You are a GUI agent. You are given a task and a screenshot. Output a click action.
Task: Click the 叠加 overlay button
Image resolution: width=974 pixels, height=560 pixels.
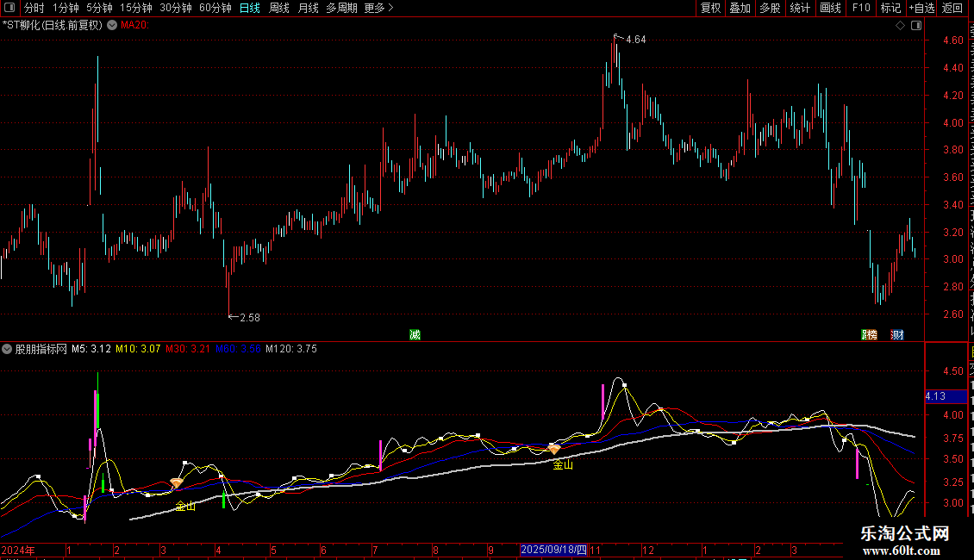(740, 8)
